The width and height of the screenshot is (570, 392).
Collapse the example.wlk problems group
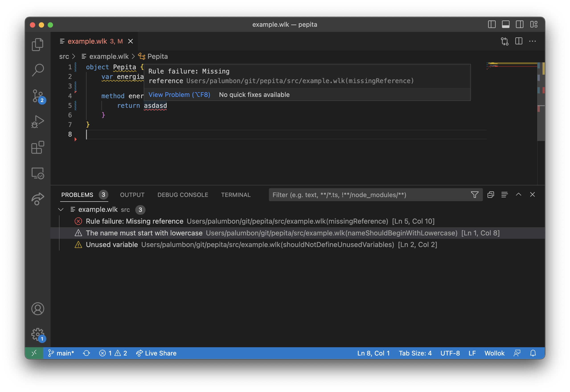pos(61,210)
